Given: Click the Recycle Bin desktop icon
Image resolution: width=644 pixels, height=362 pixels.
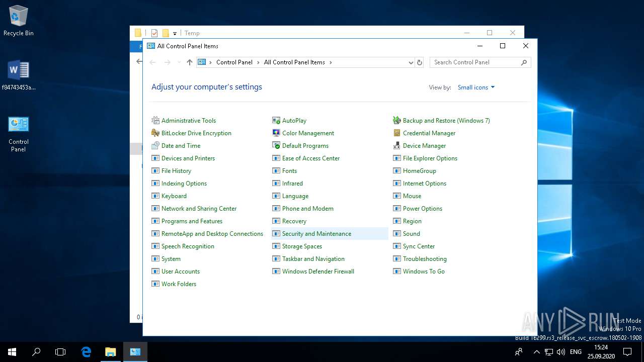Looking at the screenshot, I should tap(19, 21).
